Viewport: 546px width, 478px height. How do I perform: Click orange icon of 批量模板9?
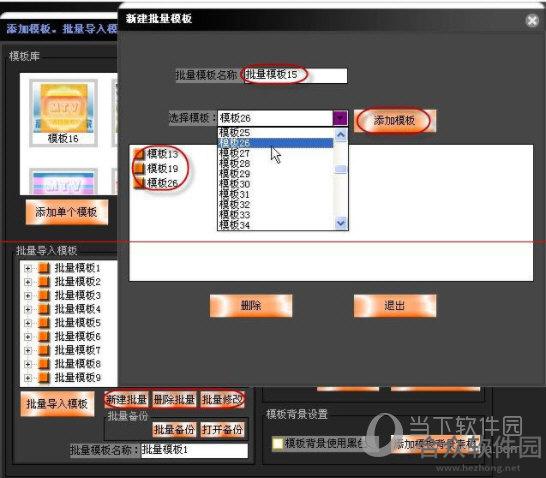[x=44, y=377]
